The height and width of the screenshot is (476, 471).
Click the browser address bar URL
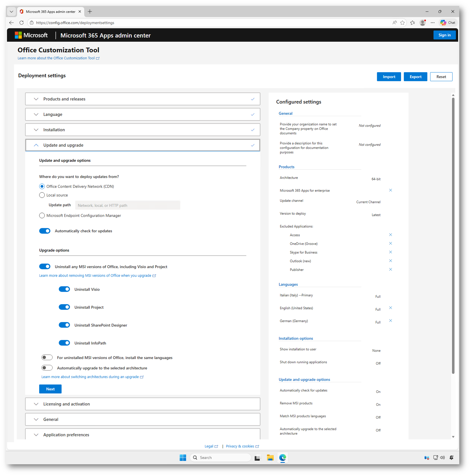[75, 23]
